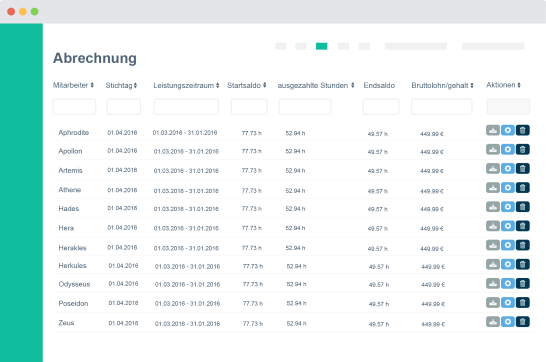Click the Aktionen filter box
The width and height of the screenshot is (546, 362).
coord(508,107)
